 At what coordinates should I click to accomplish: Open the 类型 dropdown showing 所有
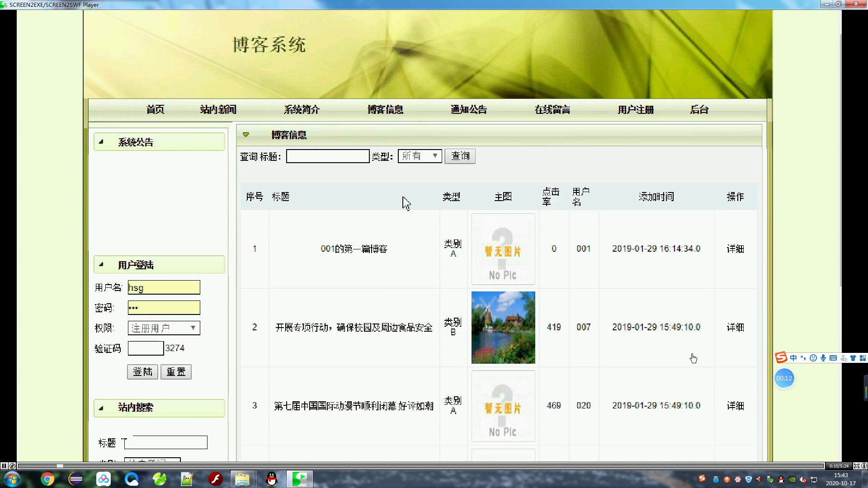coord(420,156)
